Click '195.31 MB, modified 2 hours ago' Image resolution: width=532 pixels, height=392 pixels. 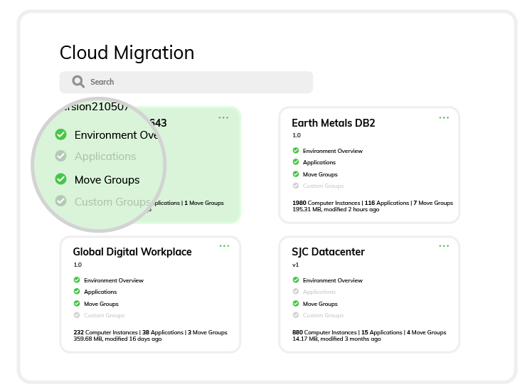(336, 210)
